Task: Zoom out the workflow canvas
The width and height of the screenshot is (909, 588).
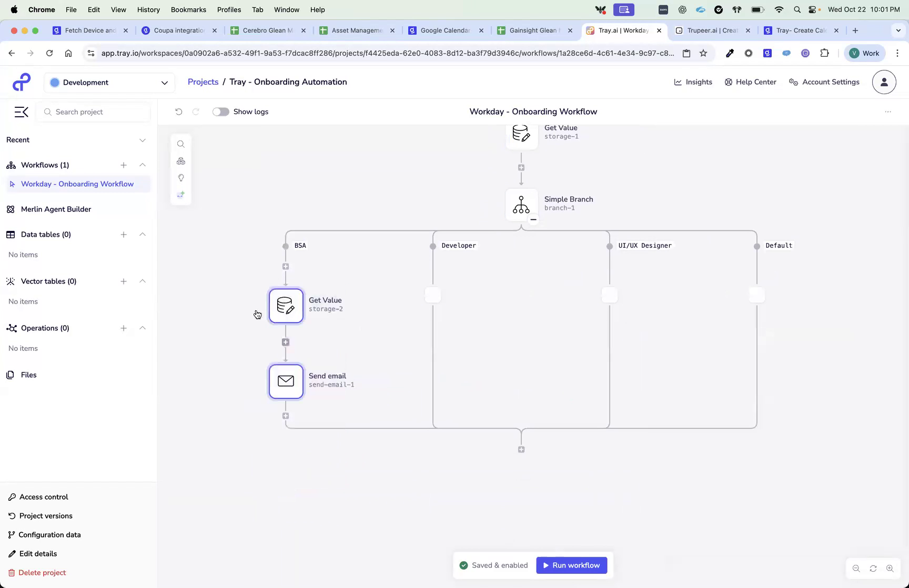Action: (856, 568)
